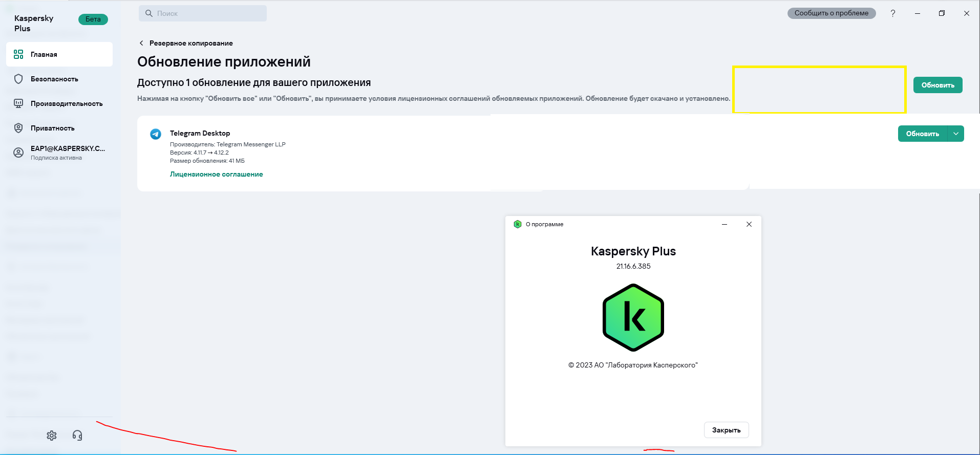Click the user avatar icon

pos(18,153)
